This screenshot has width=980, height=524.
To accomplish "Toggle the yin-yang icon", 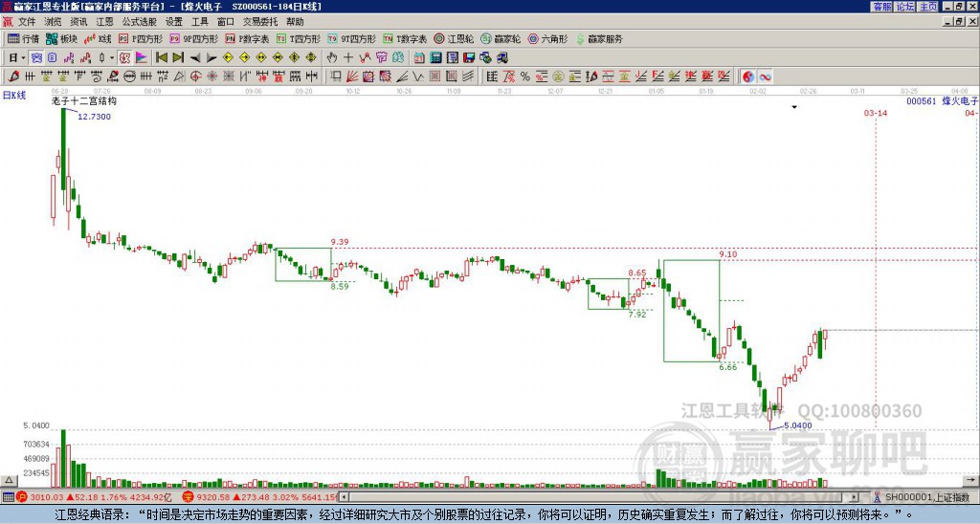I will click(748, 76).
